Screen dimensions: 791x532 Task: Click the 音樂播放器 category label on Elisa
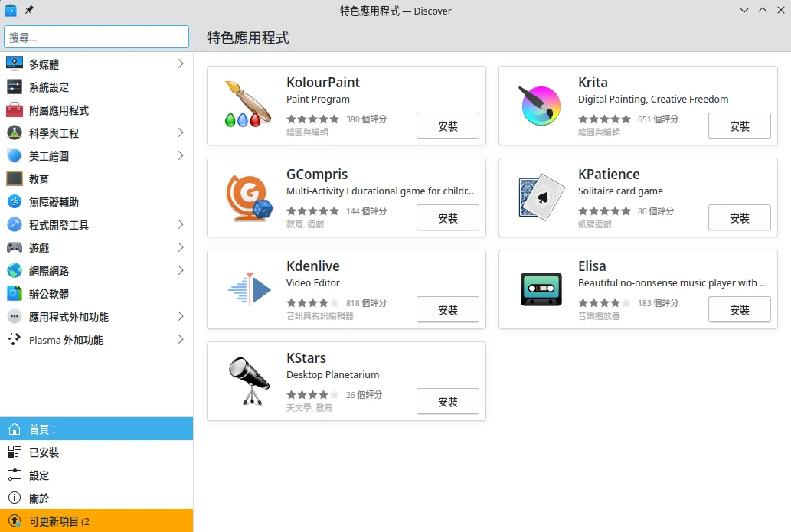(599, 315)
